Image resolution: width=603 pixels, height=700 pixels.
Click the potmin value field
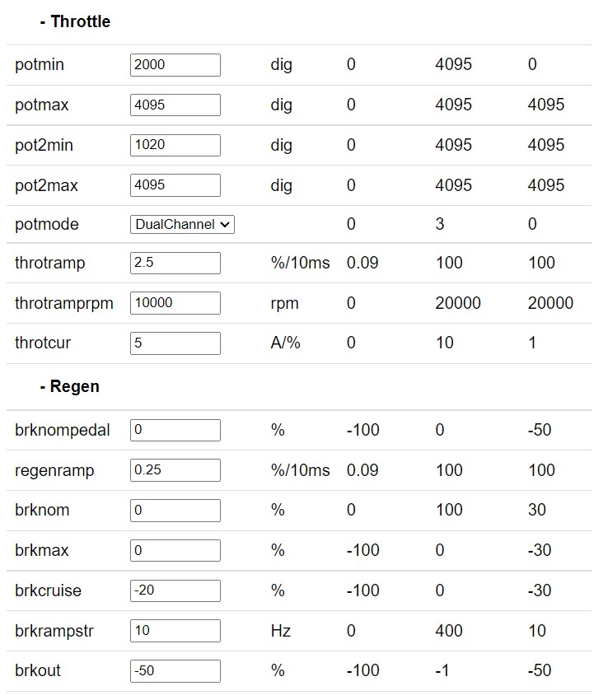tap(175, 65)
